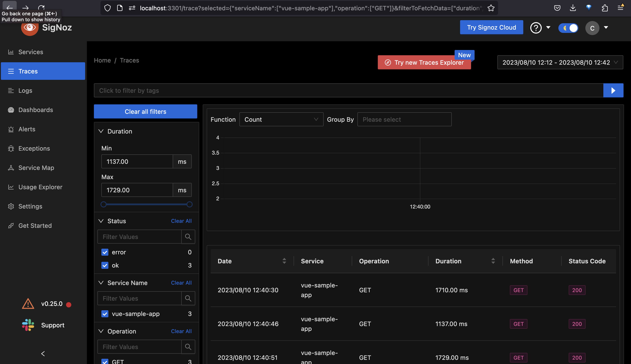Viewport: 631px width, 364px height.
Task: Open the Function Count dropdown
Action: coord(281,119)
